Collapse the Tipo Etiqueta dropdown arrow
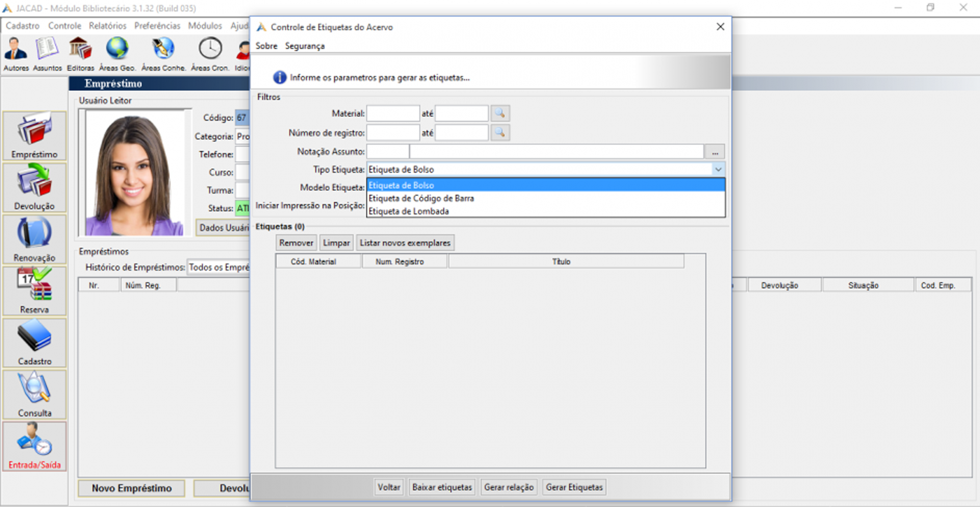Image resolution: width=980 pixels, height=507 pixels. [x=718, y=170]
